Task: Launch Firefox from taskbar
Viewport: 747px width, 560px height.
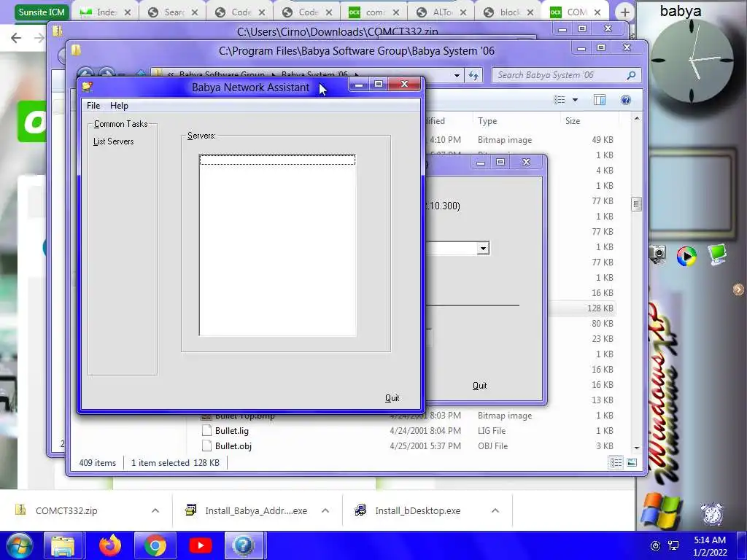Action: coord(110,545)
